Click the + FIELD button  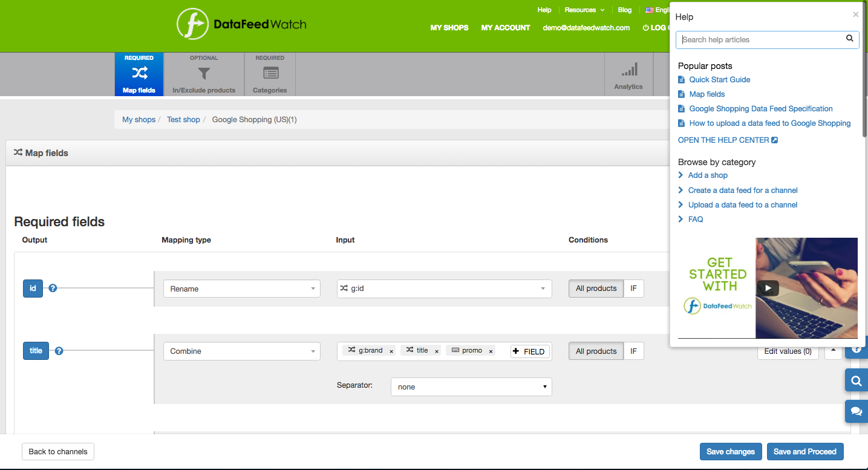click(530, 351)
